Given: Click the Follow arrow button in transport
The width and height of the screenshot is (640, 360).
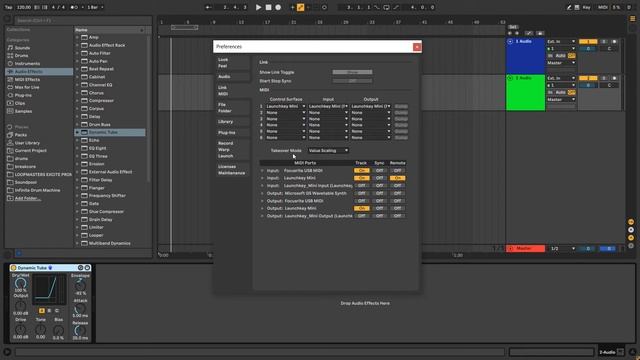Looking at the screenshot, I should click(x=208, y=7).
